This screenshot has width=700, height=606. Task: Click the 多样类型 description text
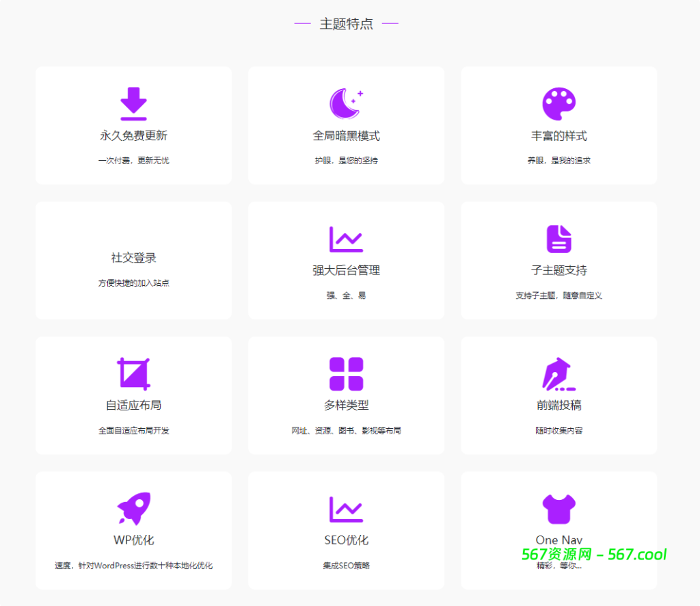(x=346, y=431)
